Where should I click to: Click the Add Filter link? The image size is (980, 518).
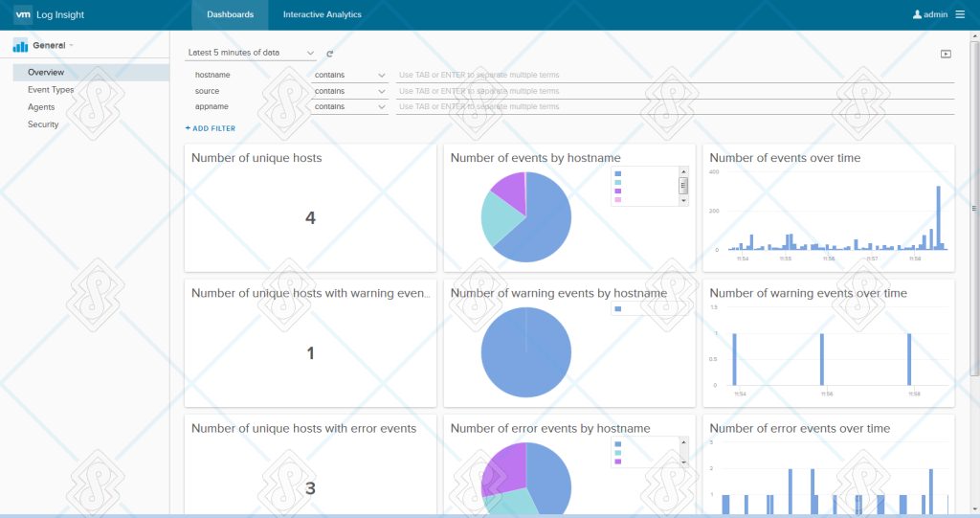pyautogui.click(x=211, y=128)
